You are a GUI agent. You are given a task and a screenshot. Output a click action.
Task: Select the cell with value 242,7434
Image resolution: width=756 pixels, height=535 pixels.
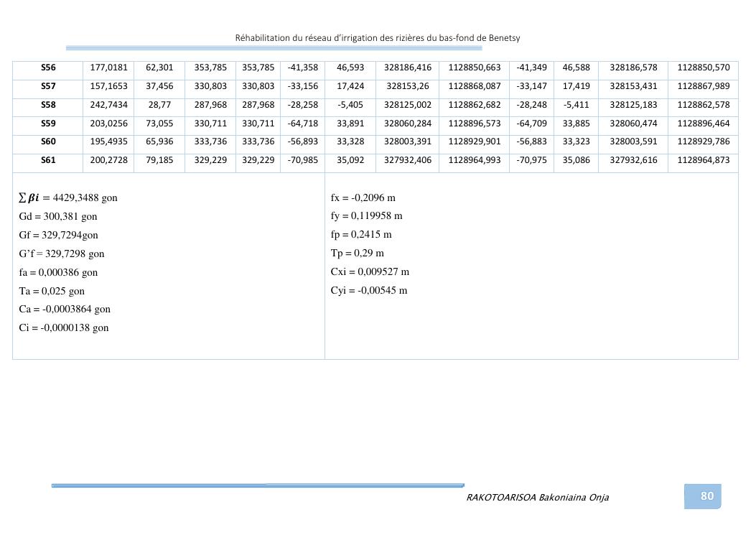109,105
